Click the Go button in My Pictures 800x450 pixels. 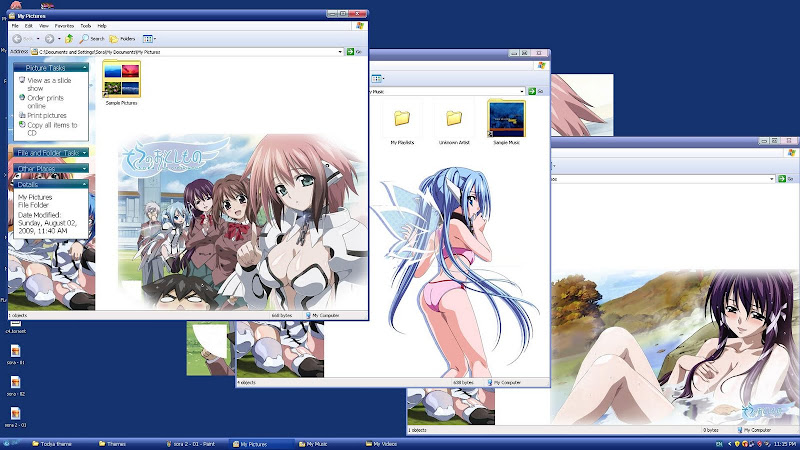point(354,52)
